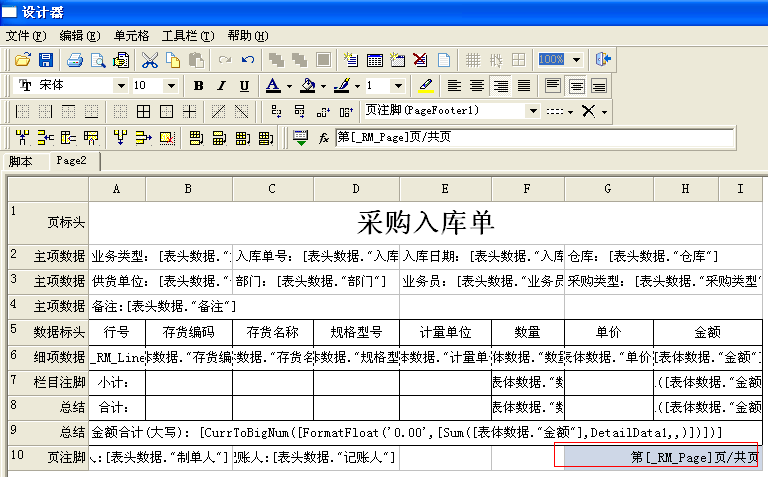Click the green arrow insert field icon
The width and height of the screenshot is (768, 477).
coord(301,138)
